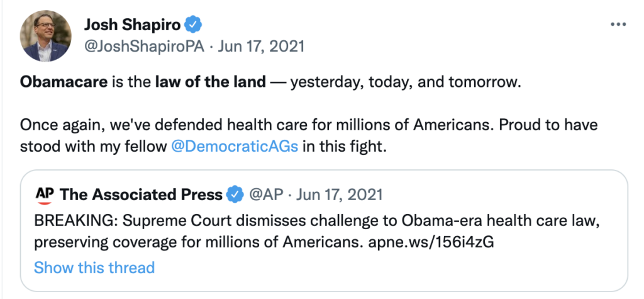Click the verified badge next to The Associated Press

(235, 195)
